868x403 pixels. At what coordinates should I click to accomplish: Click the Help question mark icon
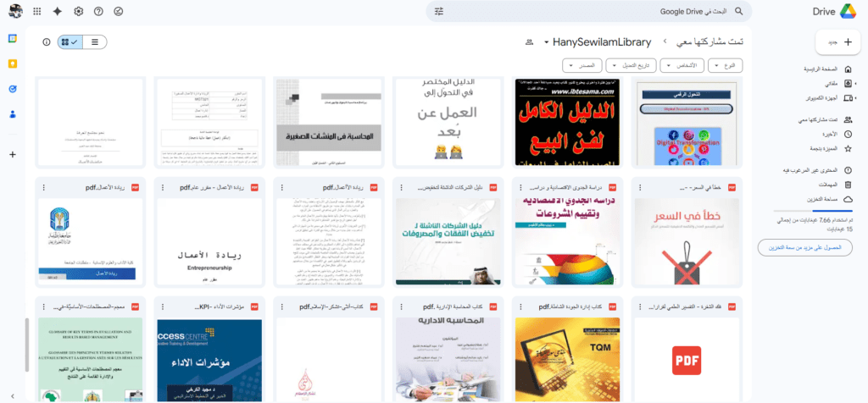(x=98, y=11)
